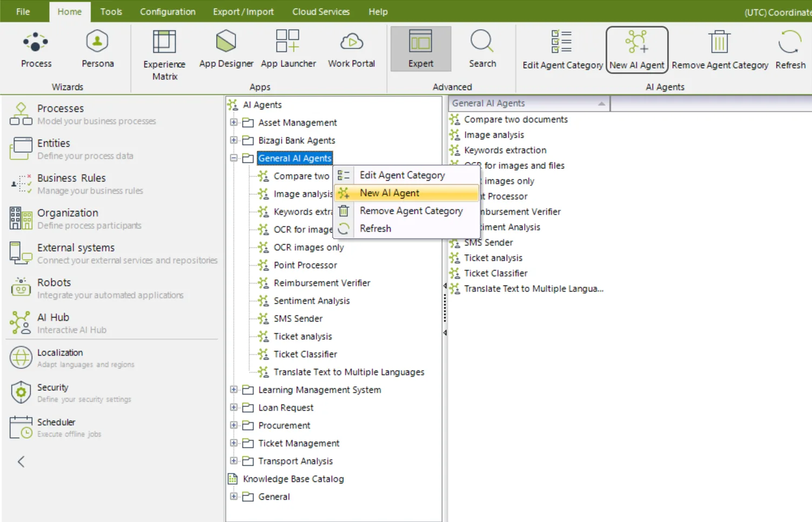Open the File menu

tap(23, 11)
